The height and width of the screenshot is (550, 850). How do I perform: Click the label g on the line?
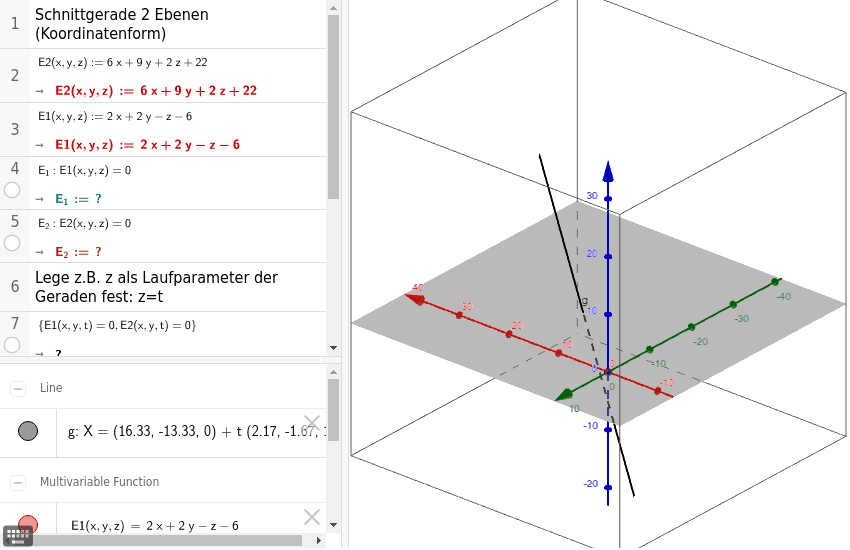click(x=584, y=300)
